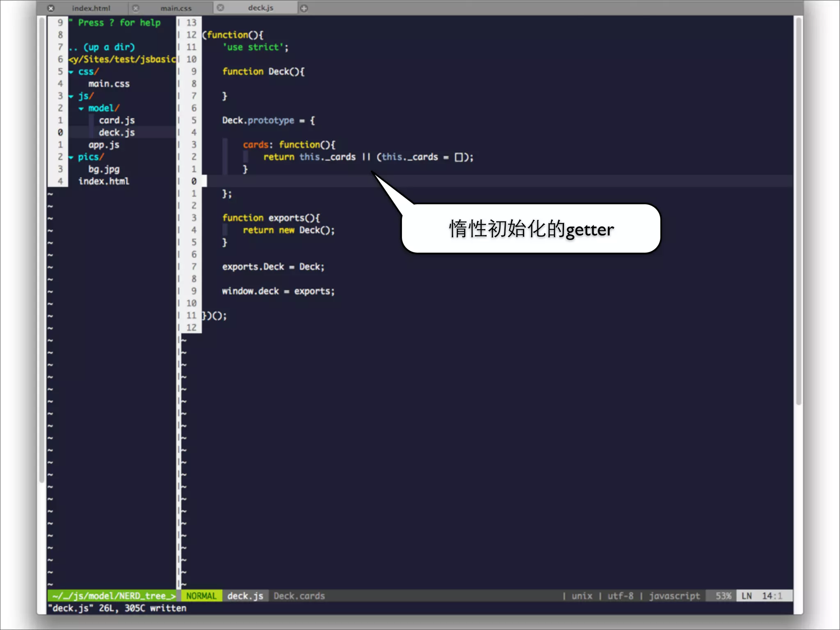Collapse the css/ folder in NERDTree

[71, 72]
